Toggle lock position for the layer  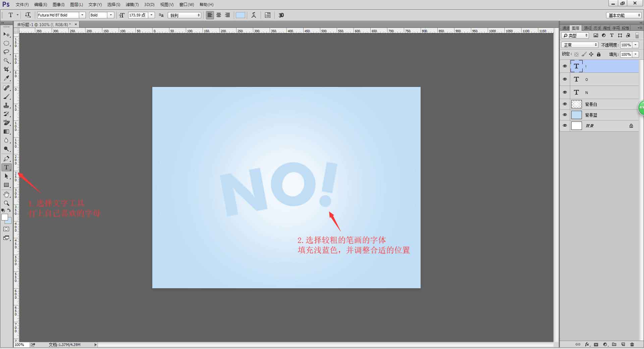point(591,54)
